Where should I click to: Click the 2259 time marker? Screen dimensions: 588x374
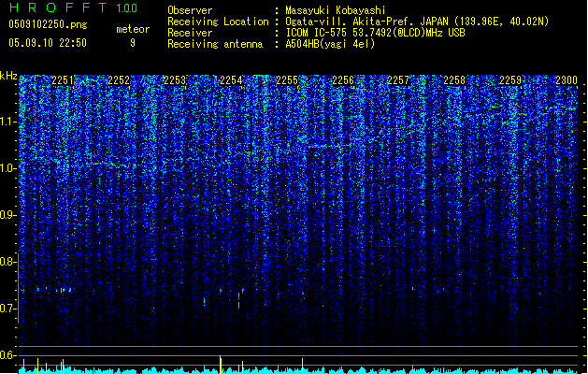point(510,80)
